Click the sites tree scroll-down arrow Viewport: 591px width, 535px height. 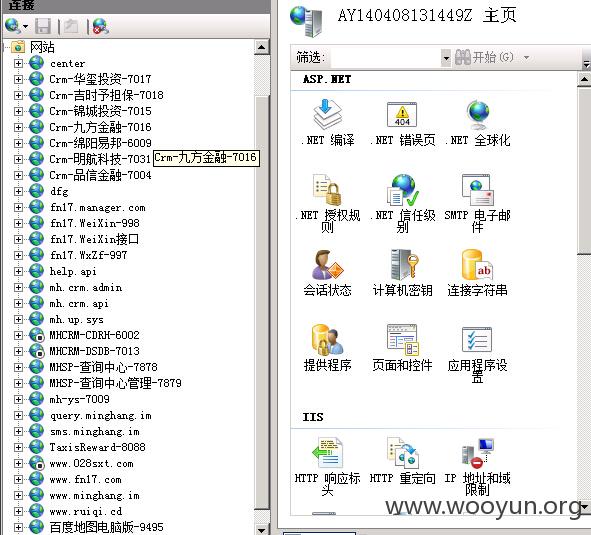[262, 530]
